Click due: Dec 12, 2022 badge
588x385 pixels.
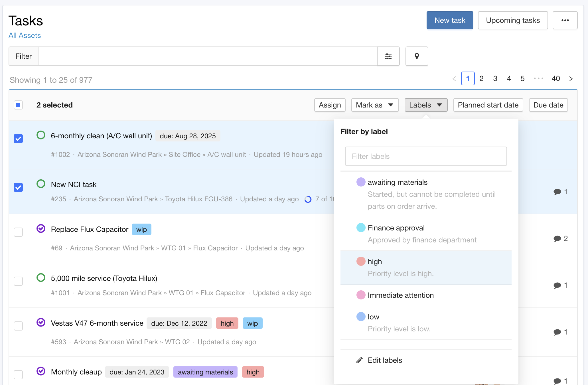pyautogui.click(x=179, y=323)
